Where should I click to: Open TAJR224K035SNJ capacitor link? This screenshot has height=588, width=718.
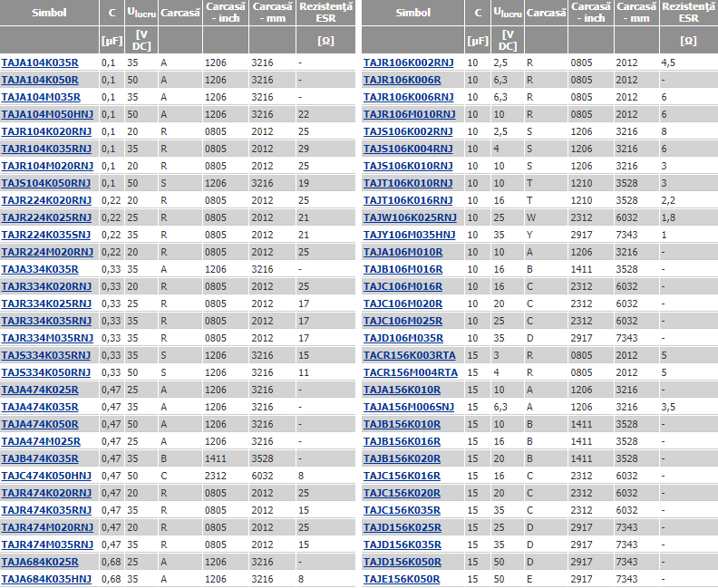click(x=46, y=236)
